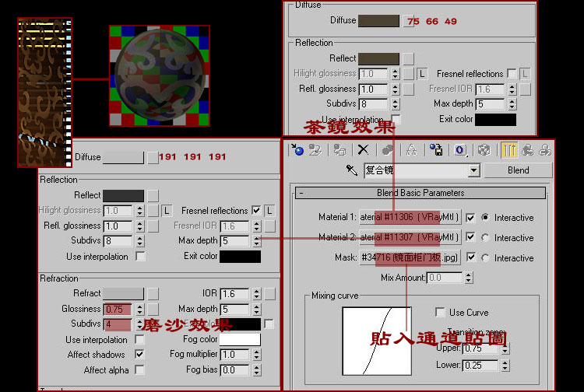Toggle Show Map in Viewport icon
This screenshot has height=392, width=584.
(484, 149)
